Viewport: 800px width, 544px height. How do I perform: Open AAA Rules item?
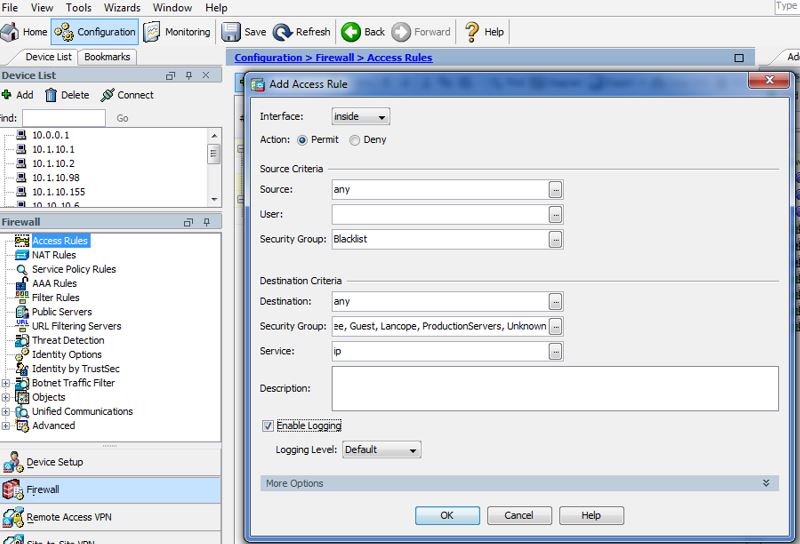click(54, 283)
